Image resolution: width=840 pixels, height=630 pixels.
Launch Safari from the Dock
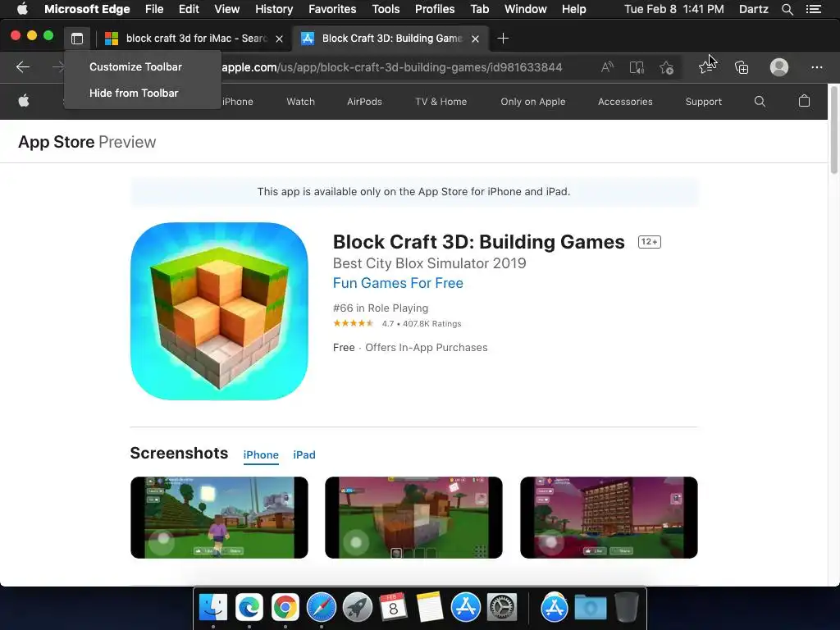[x=322, y=608]
